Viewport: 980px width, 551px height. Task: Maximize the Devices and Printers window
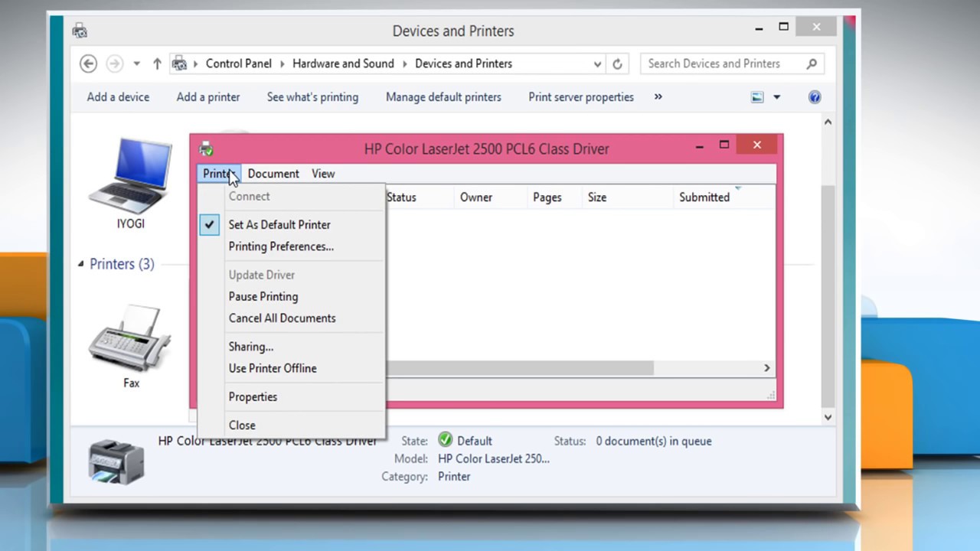783,27
